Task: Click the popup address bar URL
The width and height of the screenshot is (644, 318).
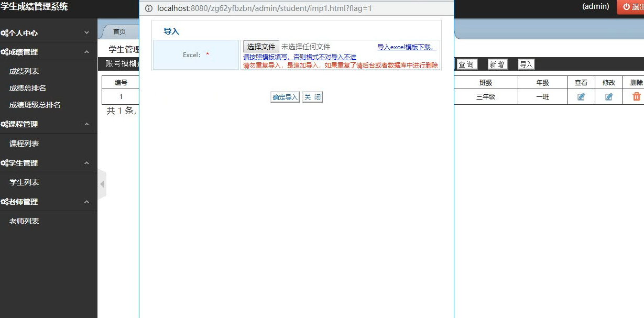Action: tap(265, 8)
